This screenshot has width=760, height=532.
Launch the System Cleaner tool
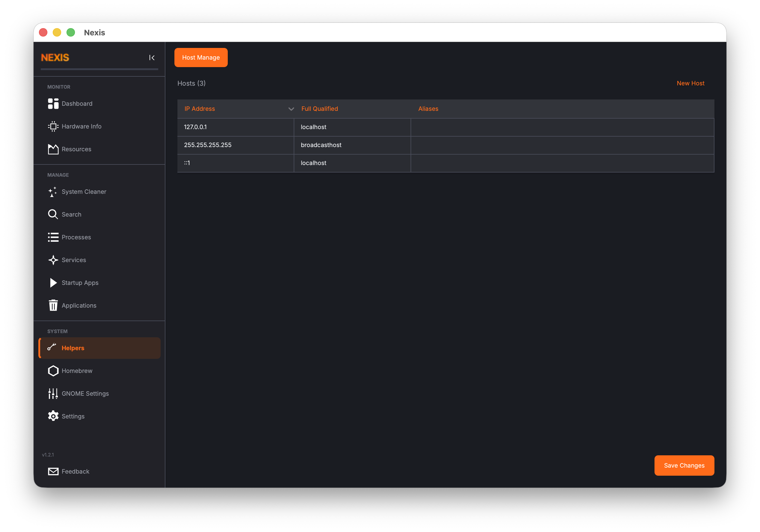84,191
